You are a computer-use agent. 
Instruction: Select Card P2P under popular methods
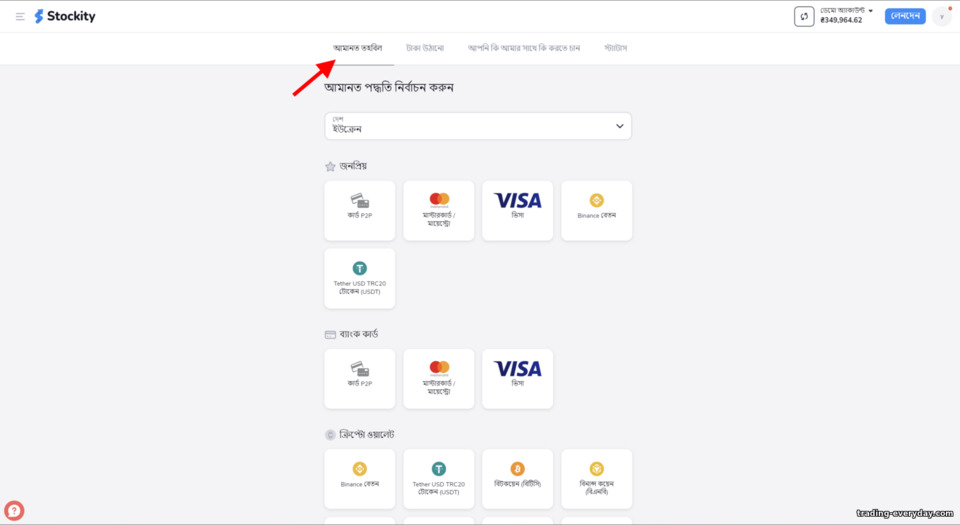(x=360, y=210)
